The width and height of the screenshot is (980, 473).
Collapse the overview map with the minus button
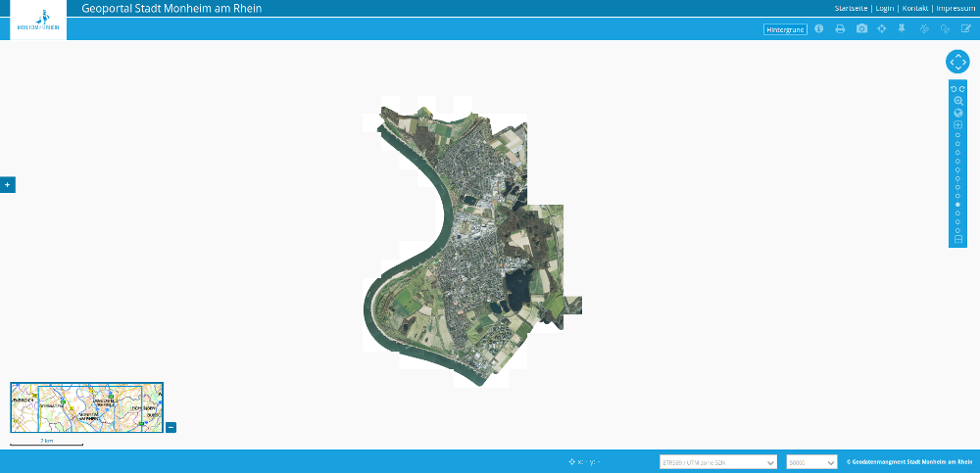(171, 427)
